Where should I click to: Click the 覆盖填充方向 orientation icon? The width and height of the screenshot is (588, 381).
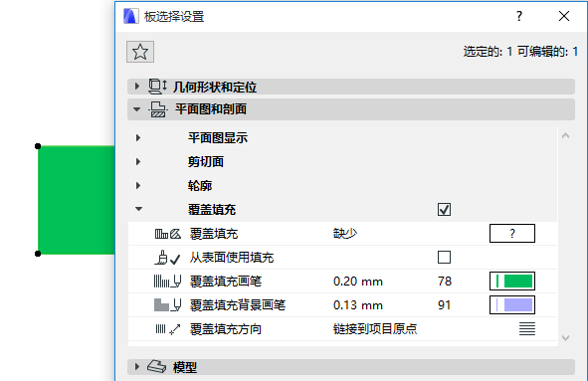tap(167, 329)
